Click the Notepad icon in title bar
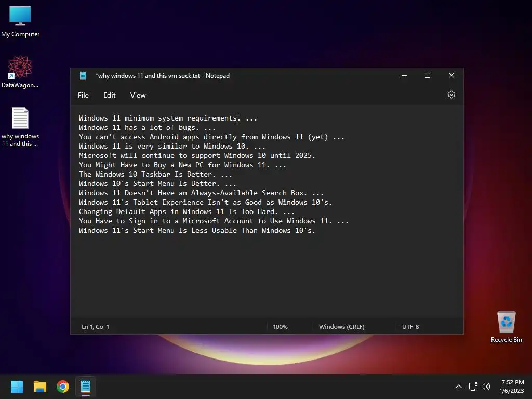This screenshot has height=399, width=532. (83, 76)
